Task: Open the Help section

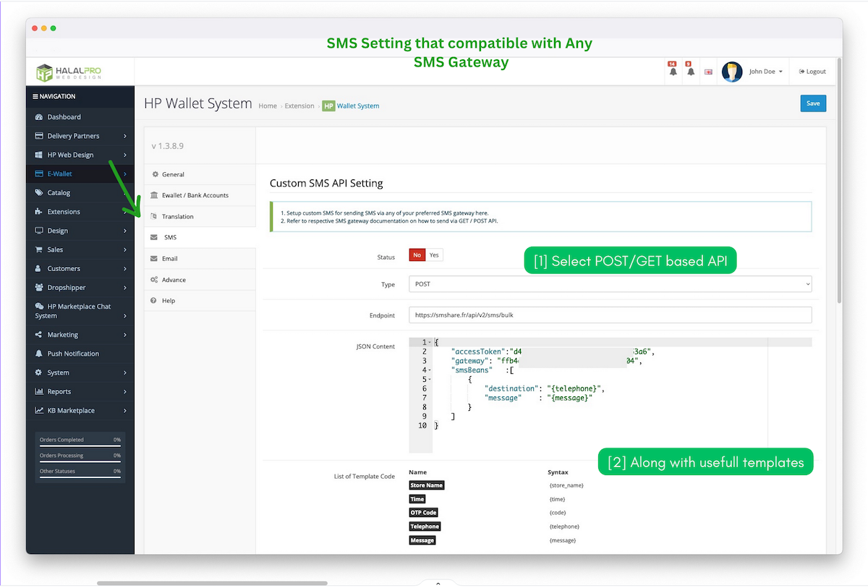Action: pos(166,300)
